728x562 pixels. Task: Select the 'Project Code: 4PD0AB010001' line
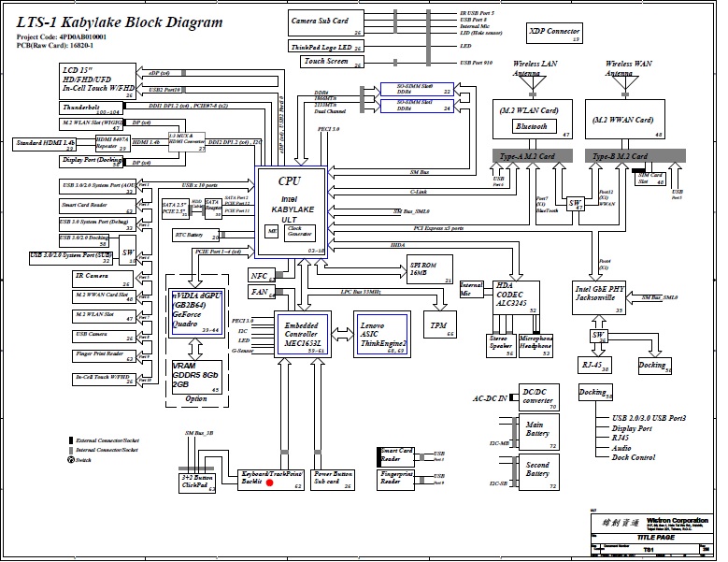click(62, 36)
